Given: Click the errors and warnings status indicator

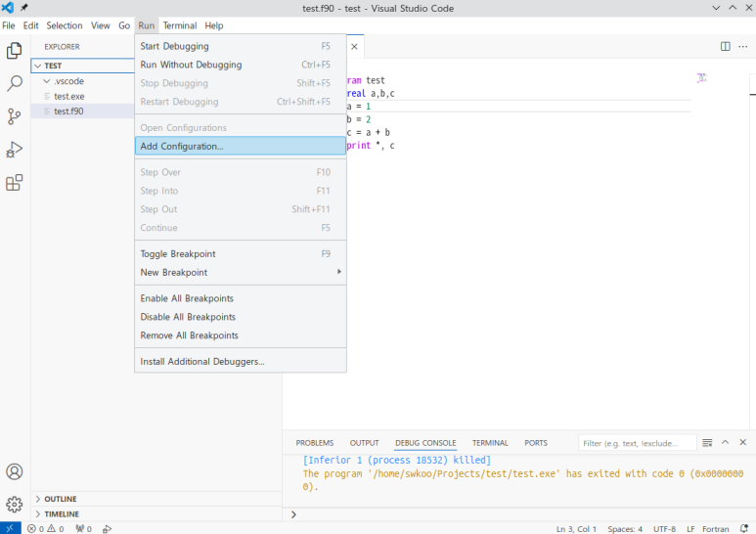Looking at the screenshot, I should 45,529.
